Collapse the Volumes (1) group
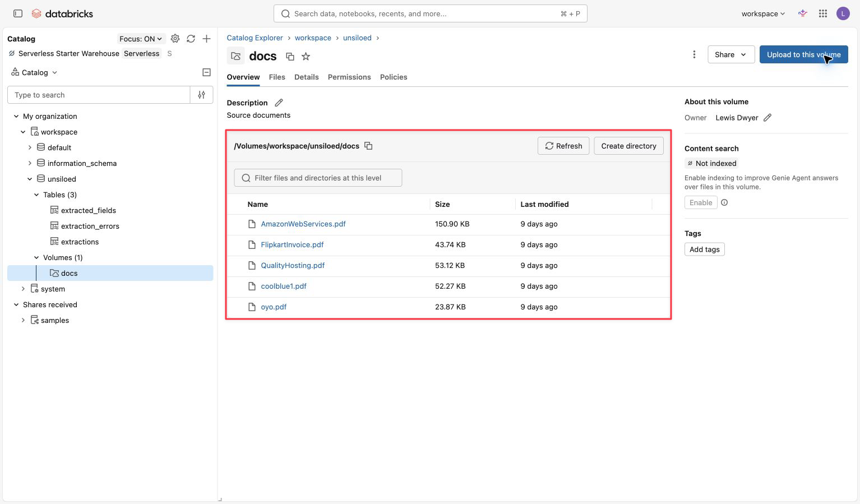The height and width of the screenshot is (504, 860). [36, 257]
